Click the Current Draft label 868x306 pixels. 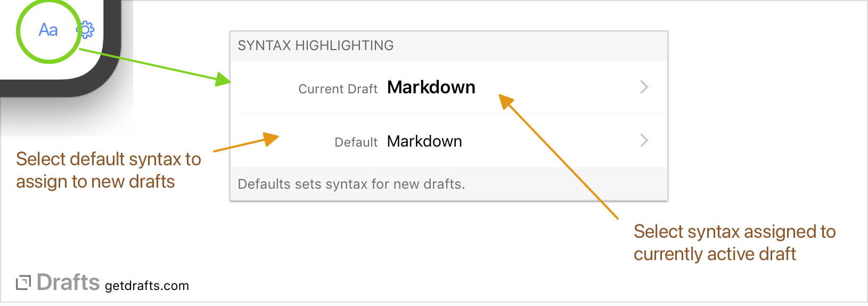(338, 89)
